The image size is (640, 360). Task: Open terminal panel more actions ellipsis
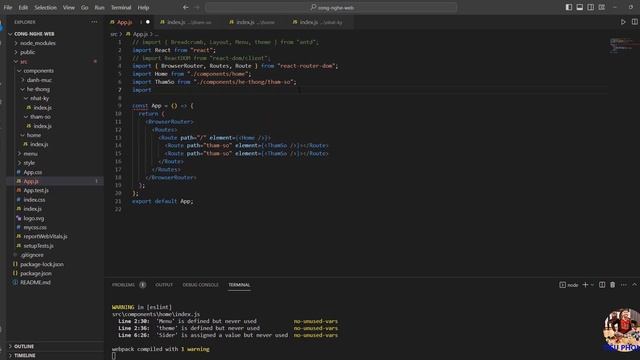pyautogui.click(x=624, y=285)
